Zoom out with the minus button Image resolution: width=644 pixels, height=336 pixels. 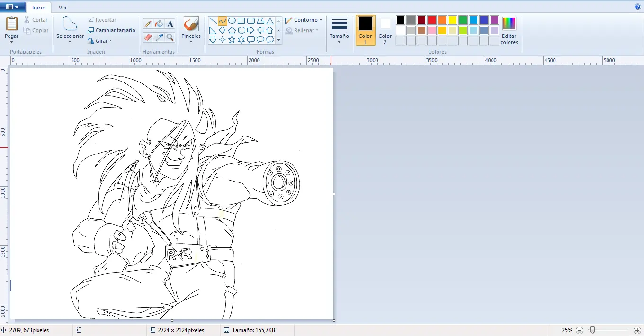click(579, 330)
